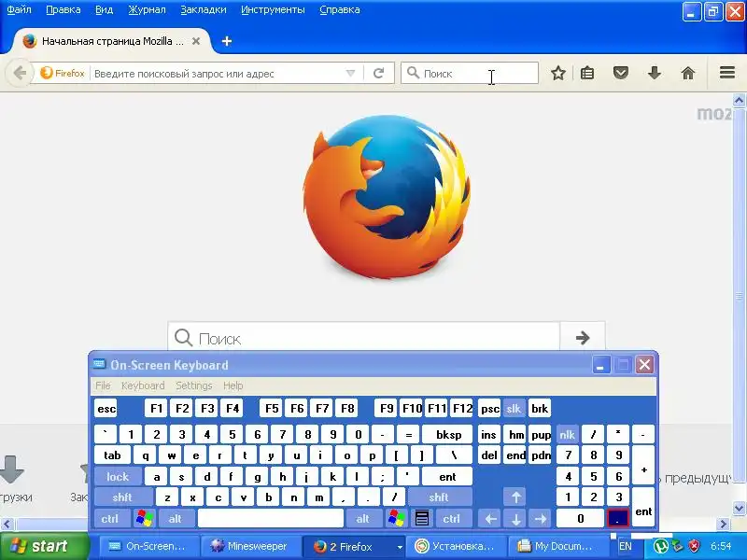The image size is (747, 560).
Task: Click the bksp key on keyboard
Action: click(x=449, y=434)
